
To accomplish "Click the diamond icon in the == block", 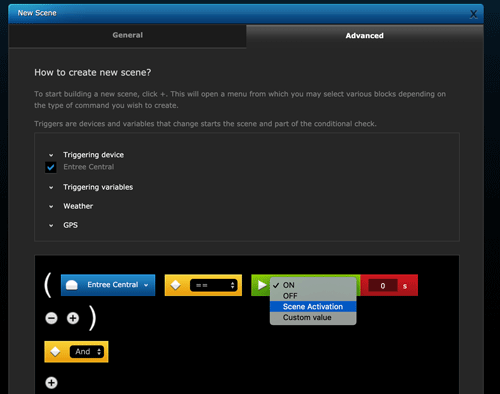I will (x=175, y=285).
